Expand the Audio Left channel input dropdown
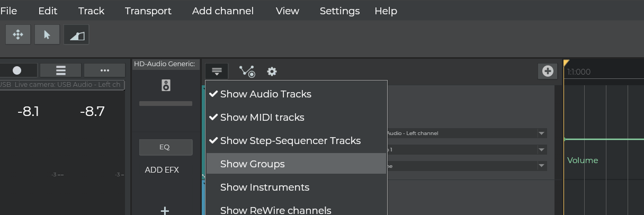This screenshot has width=644, height=215. (541, 133)
